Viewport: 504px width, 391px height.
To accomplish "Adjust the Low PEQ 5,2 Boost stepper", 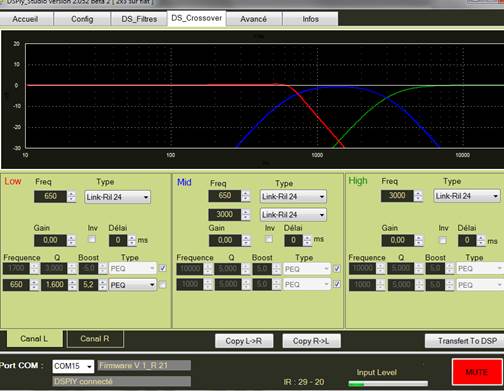I will click(x=102, y=285).
